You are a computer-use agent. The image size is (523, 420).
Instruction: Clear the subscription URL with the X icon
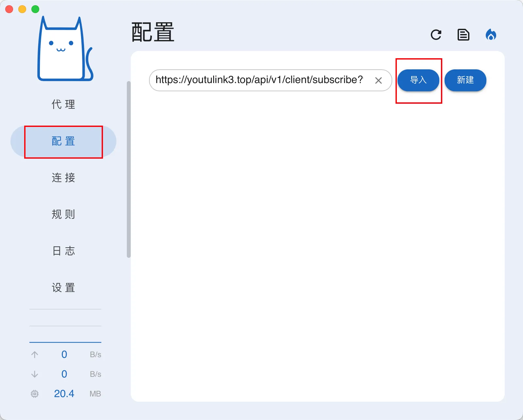coord(379,80)
